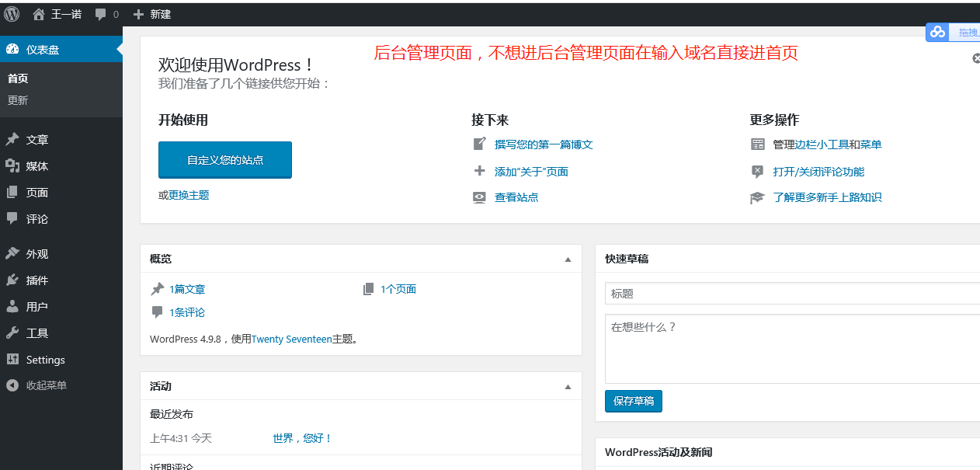Screen dimensions: 980x470
Task: Click comment icon beside 1条评论
Action: [157, 312]
